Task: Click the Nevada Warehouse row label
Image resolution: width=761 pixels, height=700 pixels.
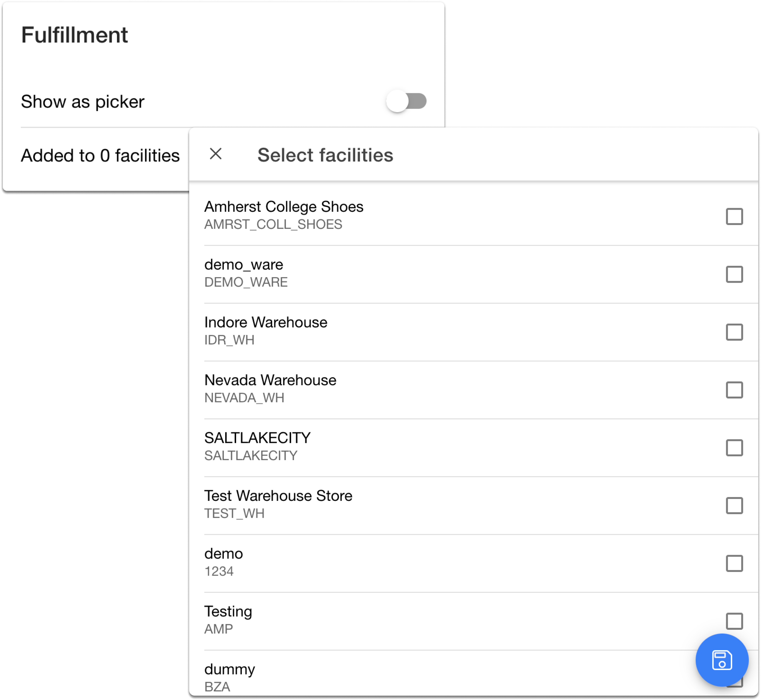Action: click(x=270, y=380)
